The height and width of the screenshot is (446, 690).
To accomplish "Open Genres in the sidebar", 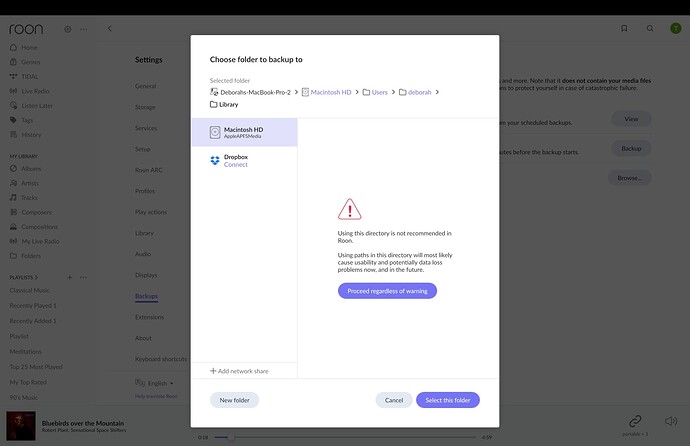I will pos(30,62).
